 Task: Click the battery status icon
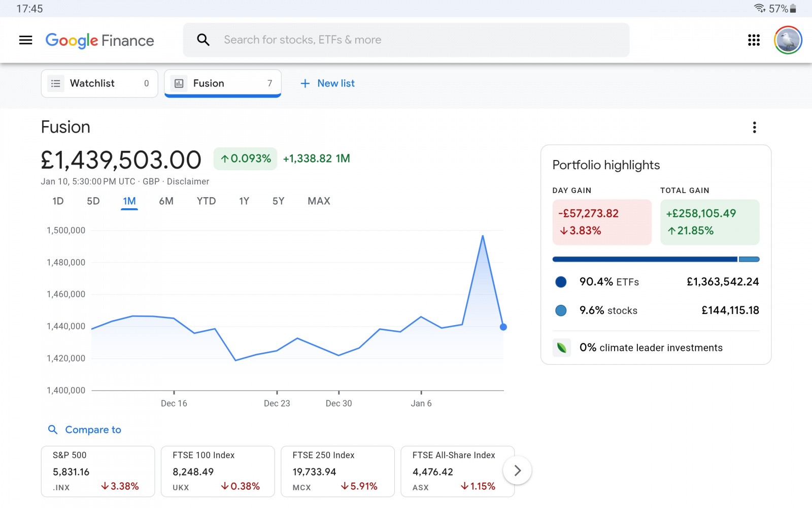(793, 9)
